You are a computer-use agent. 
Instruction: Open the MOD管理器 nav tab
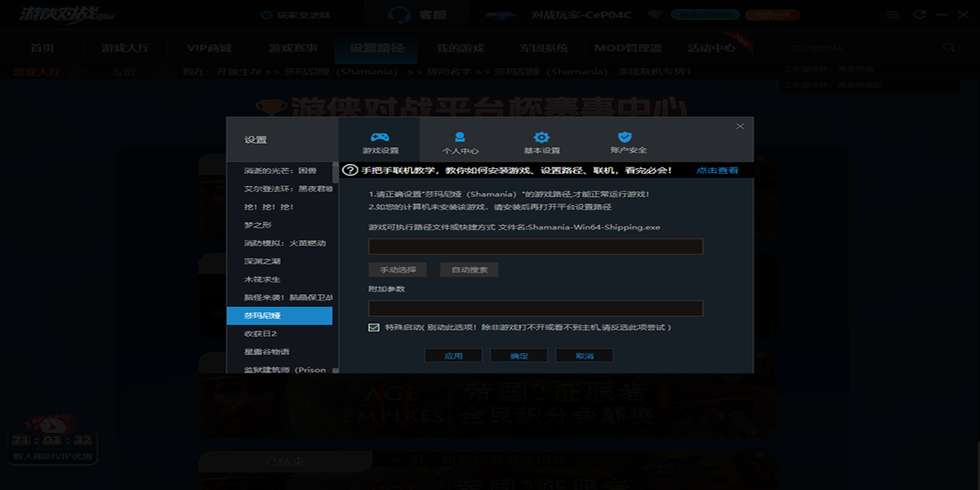pos(627,48)
